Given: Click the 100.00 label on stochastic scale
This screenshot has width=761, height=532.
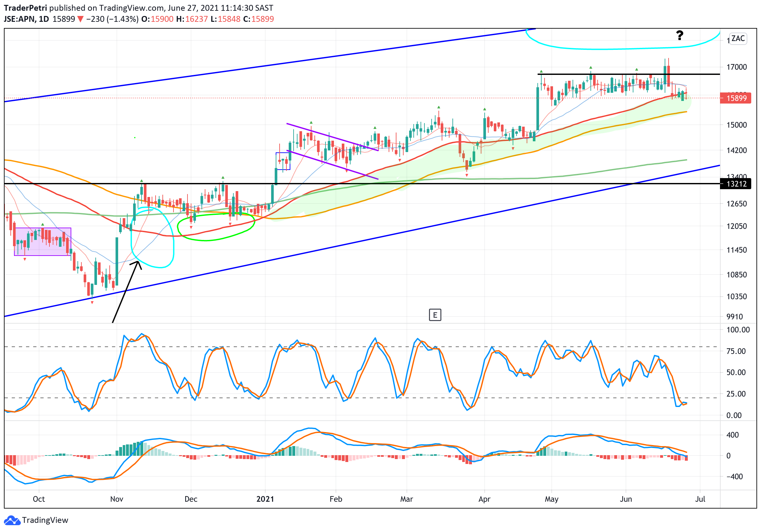Looking at the screenshot, I should point(738,330).
